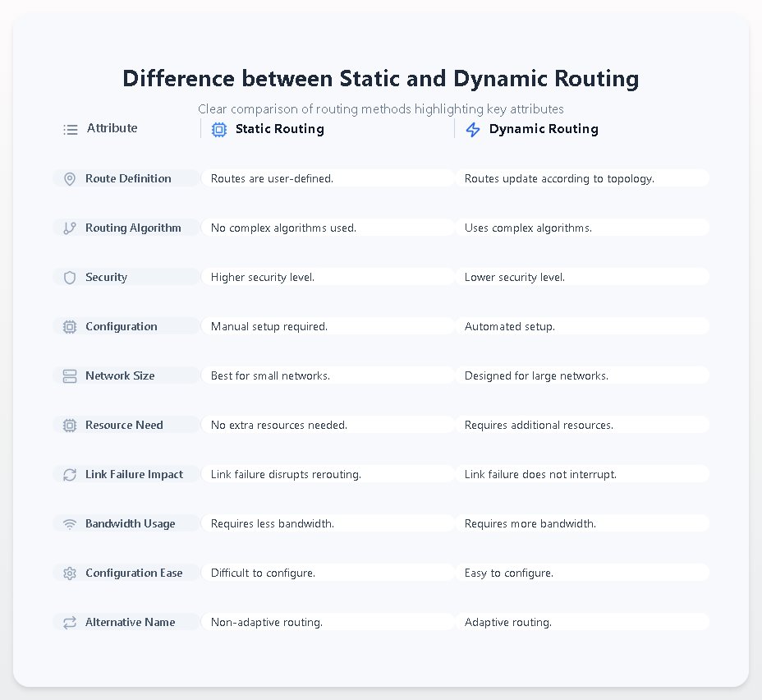Screen dimensions: 762x700
Task: Click the shield icon for Security
Action: click(x=70, y=278)
